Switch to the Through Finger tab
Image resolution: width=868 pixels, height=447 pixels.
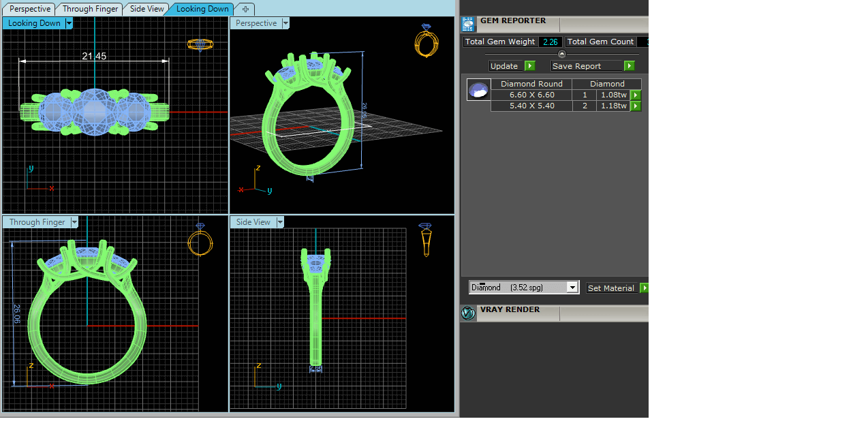[90, 9]
